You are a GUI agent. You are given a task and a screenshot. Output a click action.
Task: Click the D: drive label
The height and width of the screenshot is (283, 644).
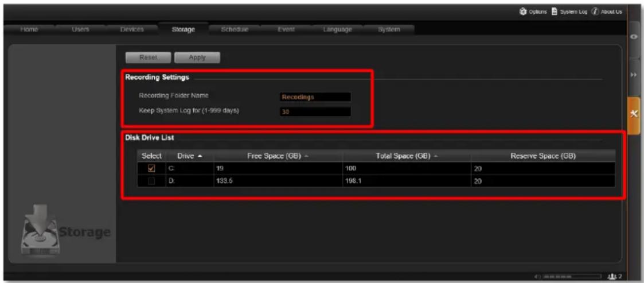tap(170, 181)
